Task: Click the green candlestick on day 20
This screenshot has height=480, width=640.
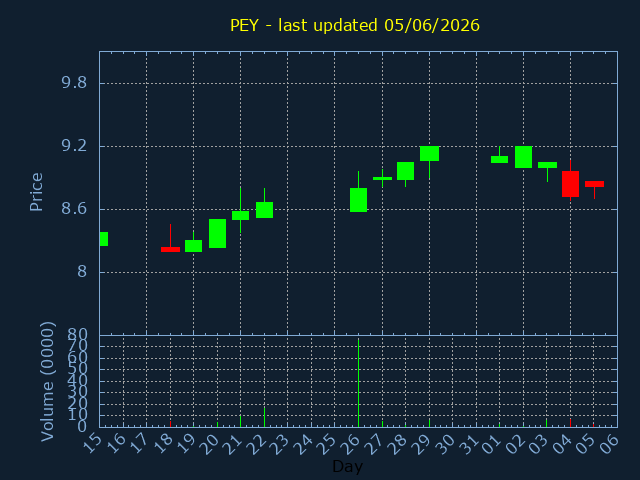Action: coord(218,233)
